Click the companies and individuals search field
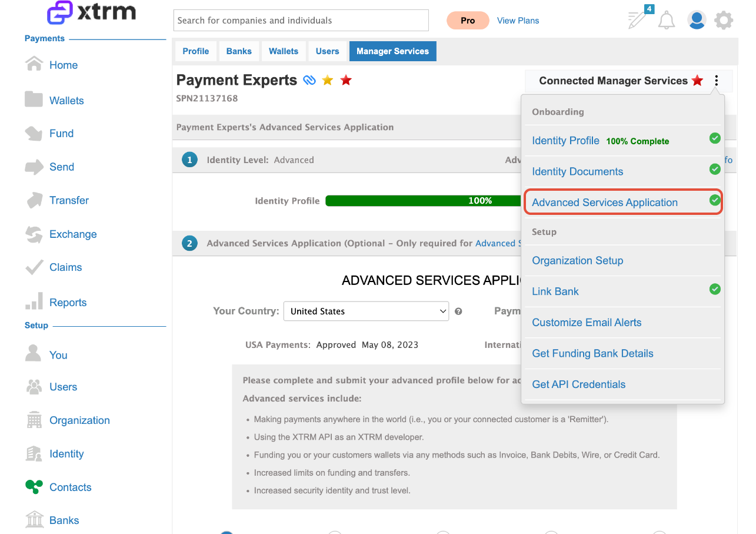 coord(301,21)
